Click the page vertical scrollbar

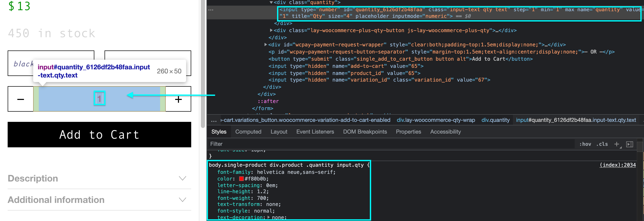pyautogui.click(x=203, y=64)
